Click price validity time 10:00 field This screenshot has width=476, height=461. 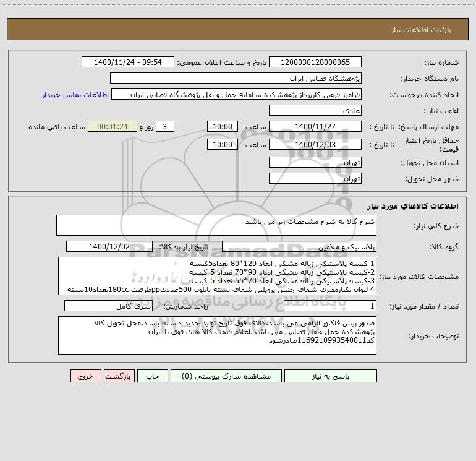tap(222, 144)
